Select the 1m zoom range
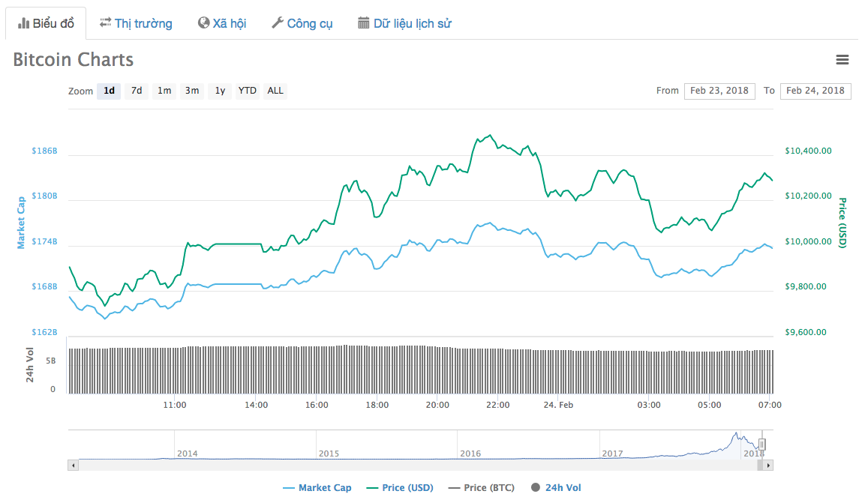 click(x=164, y=91)
